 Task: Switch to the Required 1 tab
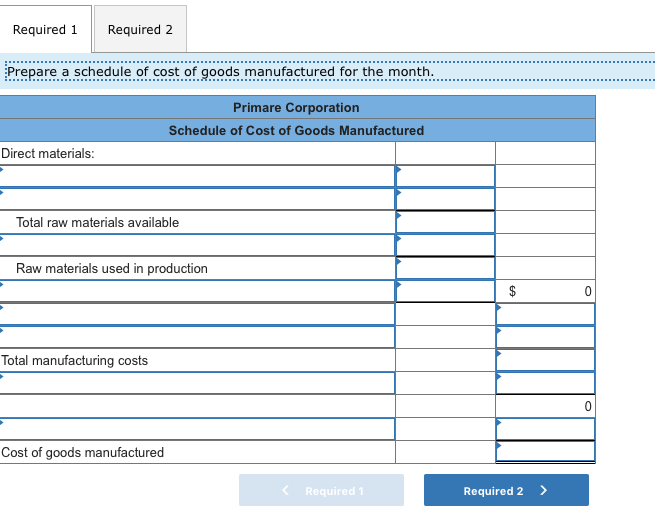point(45,29)
